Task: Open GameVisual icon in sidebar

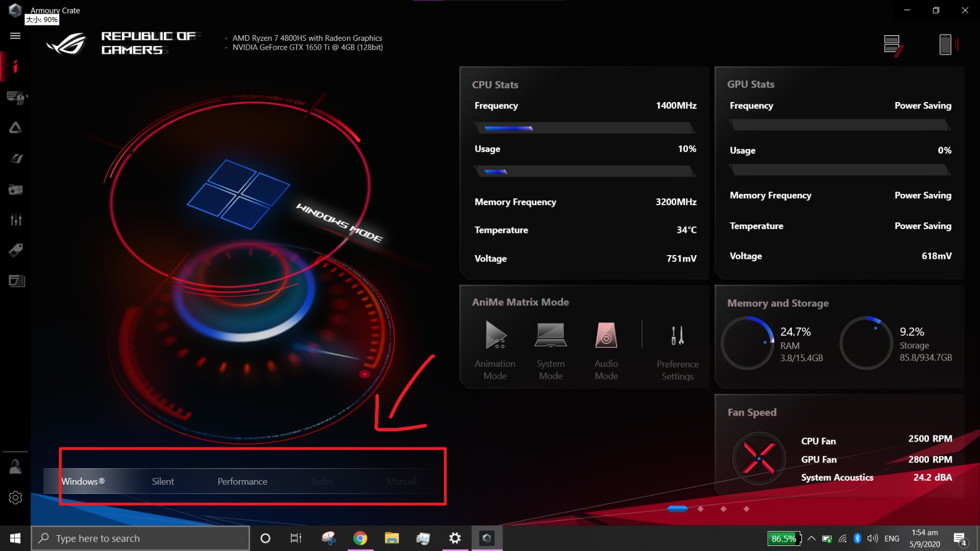Action: pos(16,158)
